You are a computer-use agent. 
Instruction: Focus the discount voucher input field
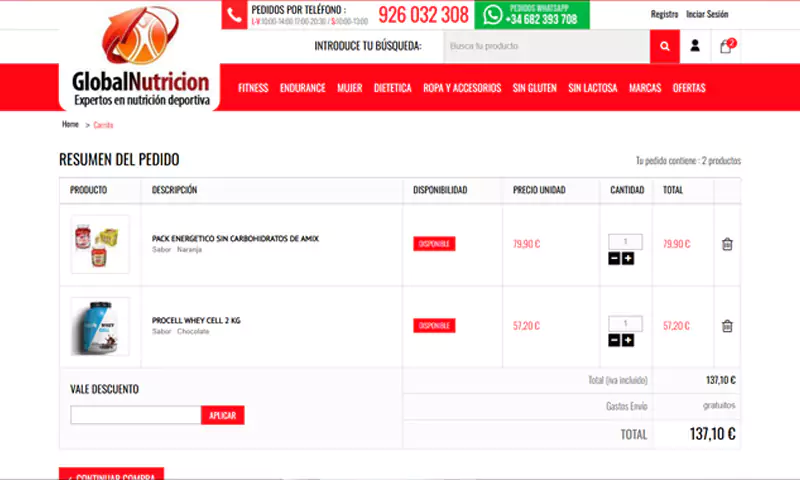pos(136,415)
